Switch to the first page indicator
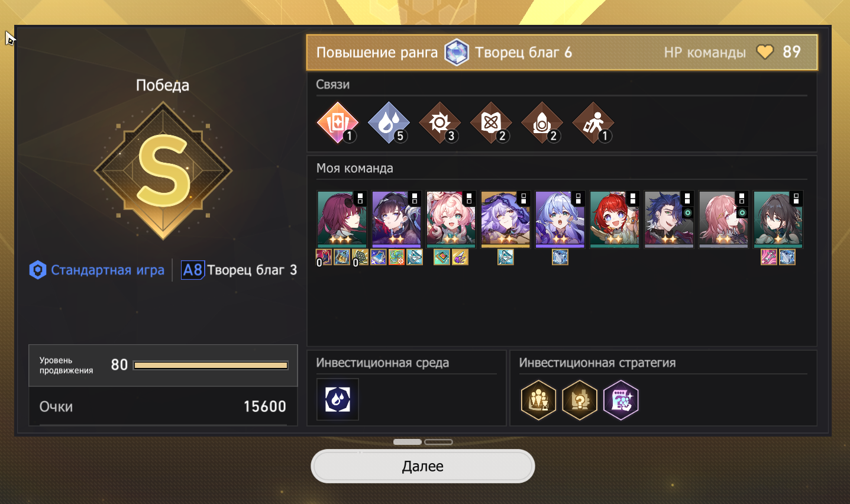The image size is (850, 504). (408, 442)
